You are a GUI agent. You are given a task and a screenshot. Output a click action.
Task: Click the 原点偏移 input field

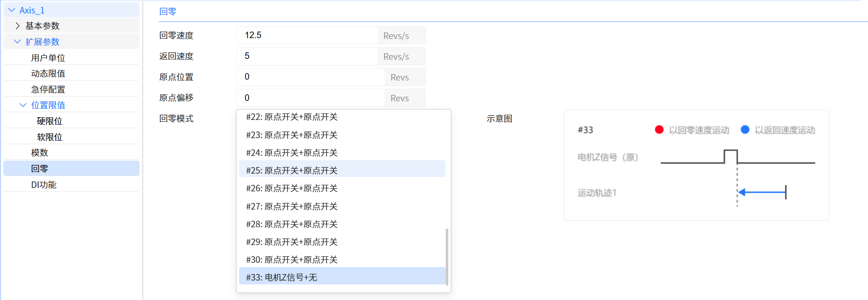(311, 97)
